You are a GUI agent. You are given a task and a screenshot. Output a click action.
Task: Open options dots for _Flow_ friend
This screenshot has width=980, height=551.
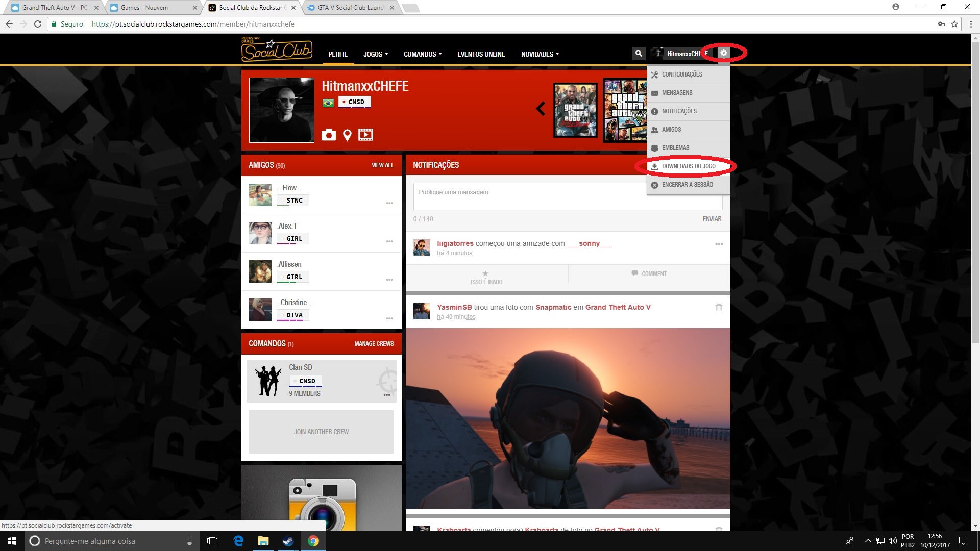[389, 203]
